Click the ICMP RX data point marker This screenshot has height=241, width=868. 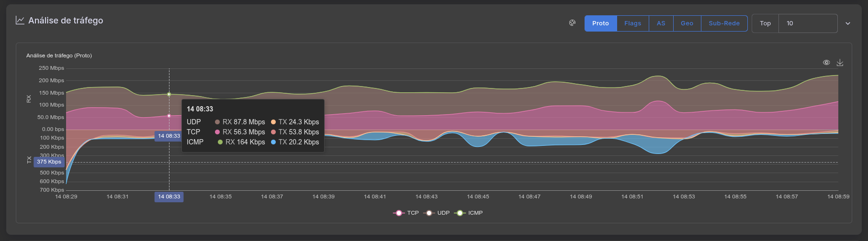(169, 94)
